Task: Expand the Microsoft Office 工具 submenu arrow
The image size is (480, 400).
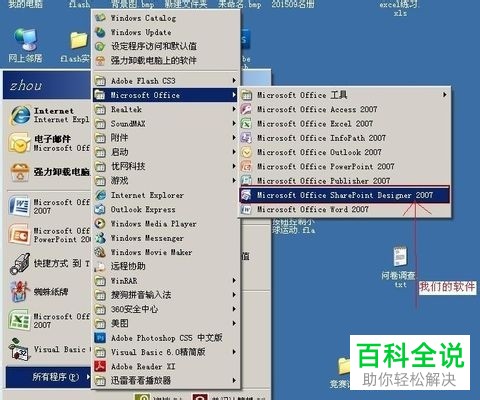Action: (445, 95)
